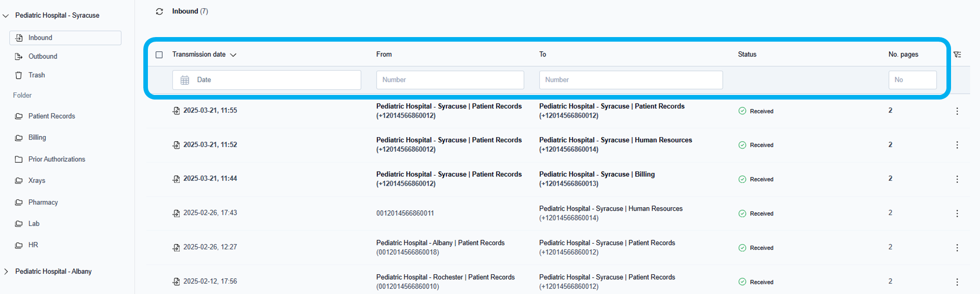980x294 pixels.
Task: Open the calendar icon in Date filter
Action: 185,80
